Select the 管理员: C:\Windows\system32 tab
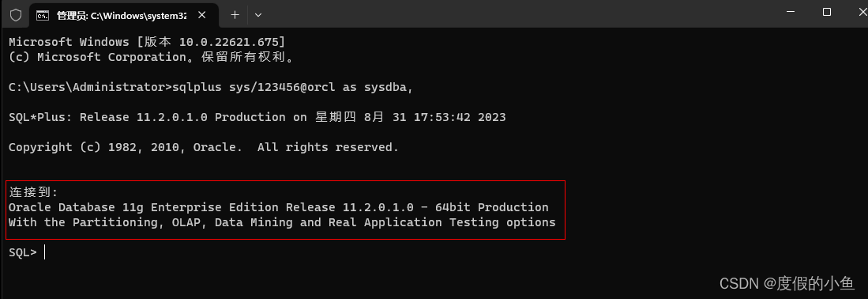This screenshot has width=868, height=299. click(122, 16)
